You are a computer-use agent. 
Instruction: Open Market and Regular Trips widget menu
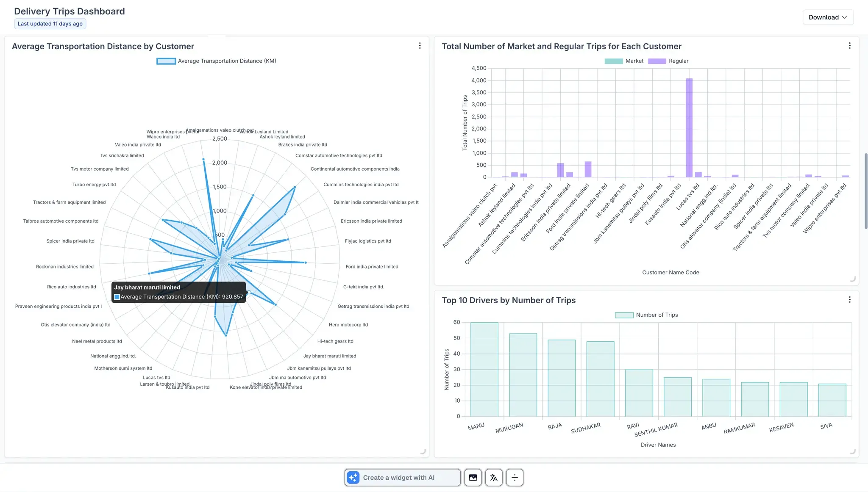pos(849,46)
